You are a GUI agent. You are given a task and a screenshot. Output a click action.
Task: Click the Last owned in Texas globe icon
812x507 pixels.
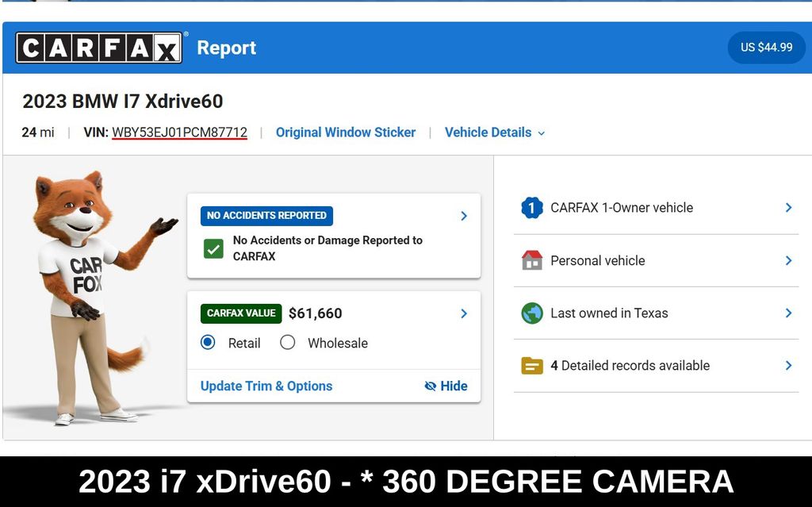pos(531,313)
